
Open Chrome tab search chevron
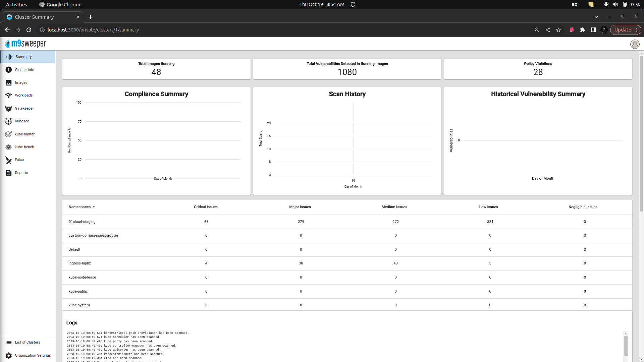(x=596, y=17)
